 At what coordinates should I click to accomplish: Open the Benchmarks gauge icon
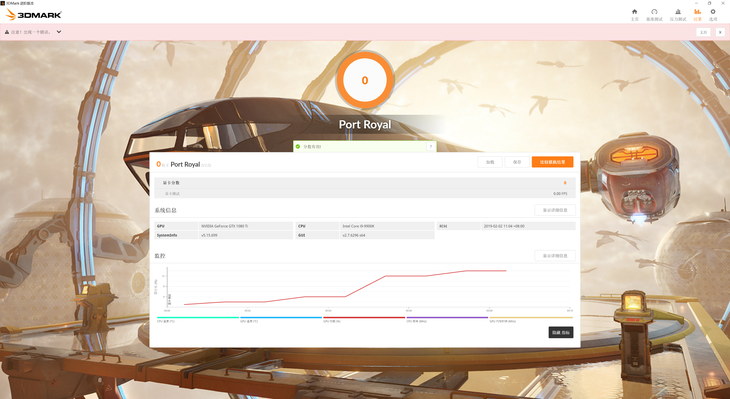654,12
